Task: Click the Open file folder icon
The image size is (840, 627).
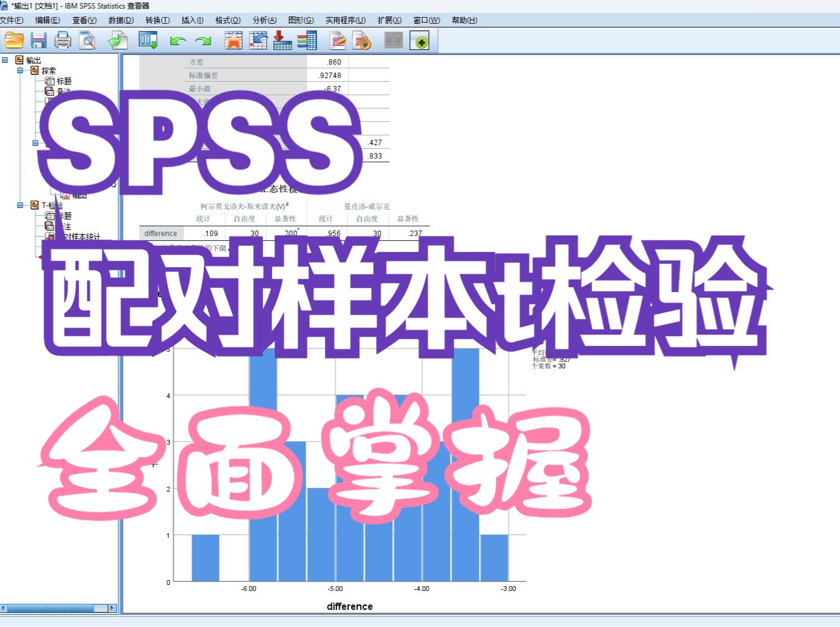Action: pyautogui.click(x=14, y=41)
